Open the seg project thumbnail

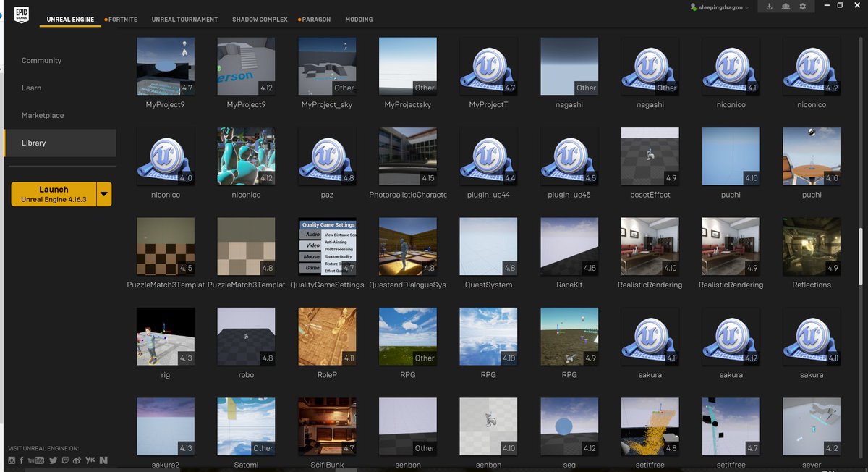(569, 426)
